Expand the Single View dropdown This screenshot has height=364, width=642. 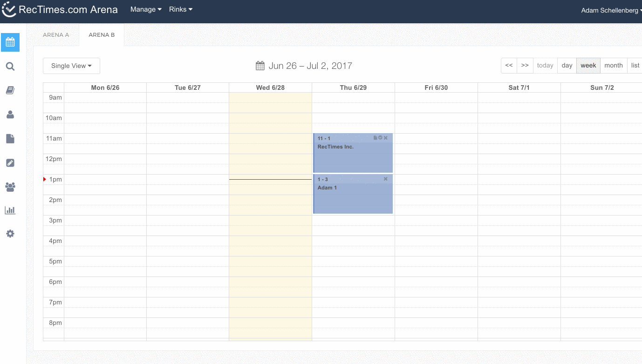(x=71, y=66)
